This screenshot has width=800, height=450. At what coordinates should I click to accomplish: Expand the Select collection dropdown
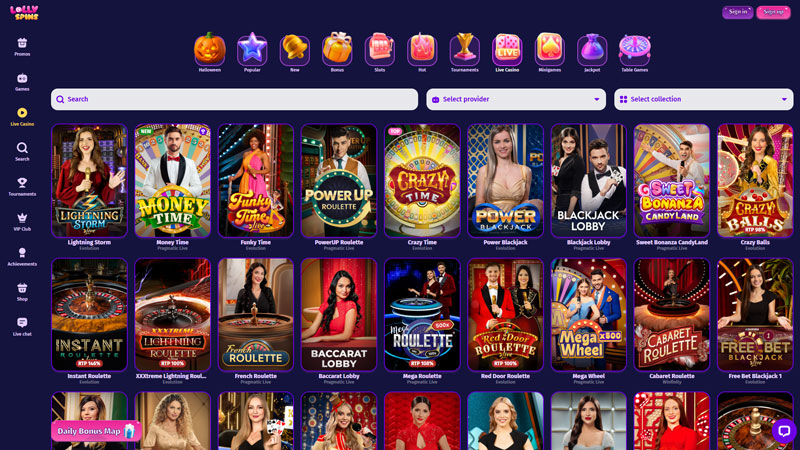point(704,99)
